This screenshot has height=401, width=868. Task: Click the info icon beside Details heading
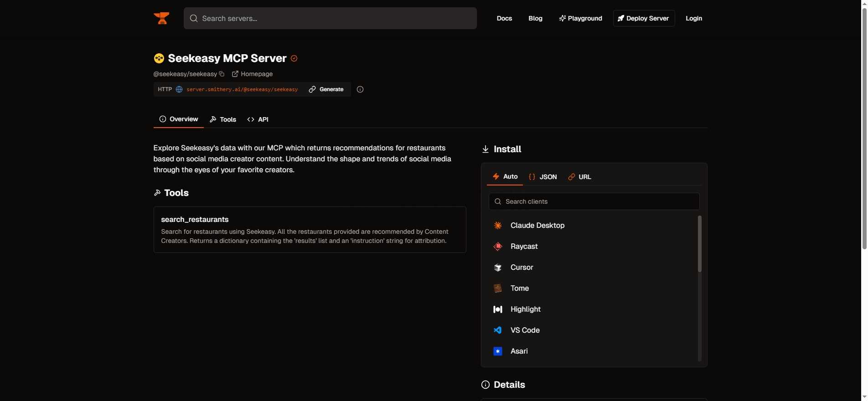click(486, 385)
